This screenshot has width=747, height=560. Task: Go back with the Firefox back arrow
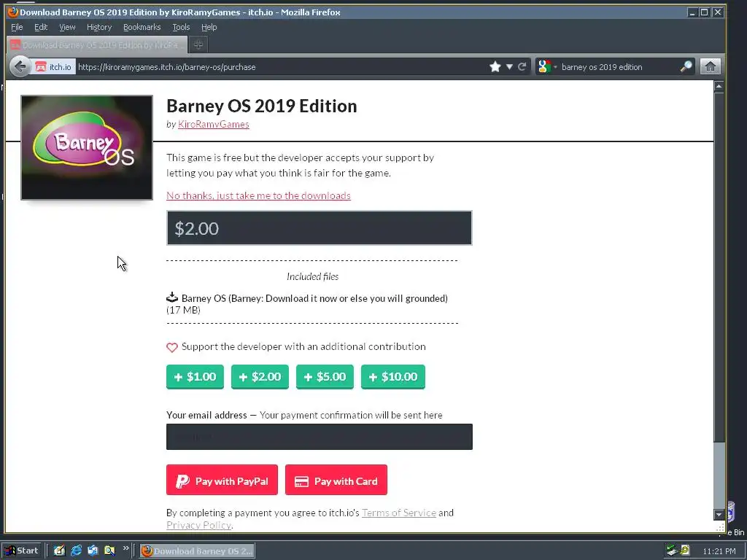(x=20, y=66)
